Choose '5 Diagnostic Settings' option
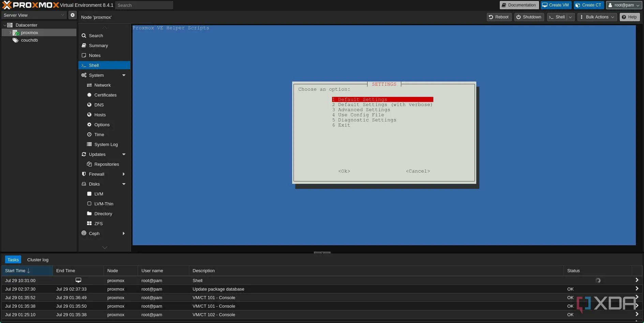Viewport: 644px width, 323px height. pyautogui.click(x=364, y=120)
